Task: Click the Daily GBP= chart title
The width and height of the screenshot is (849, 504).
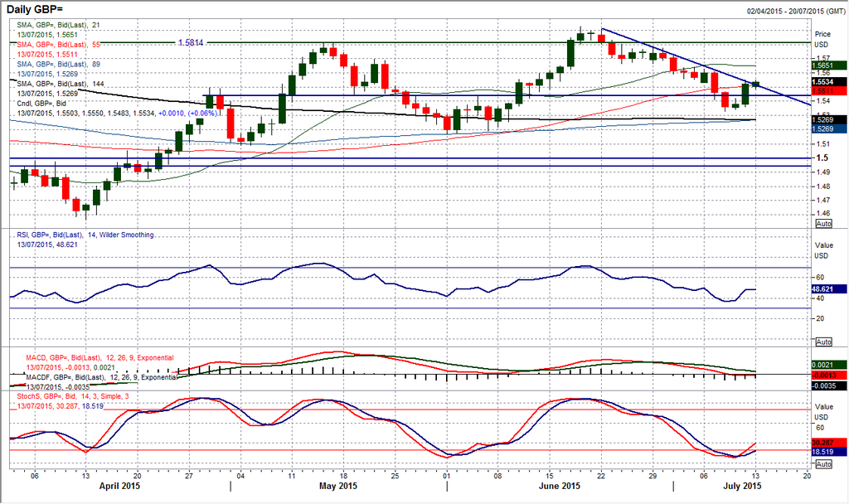Action: pyautogui.click(x=33, y=9)
